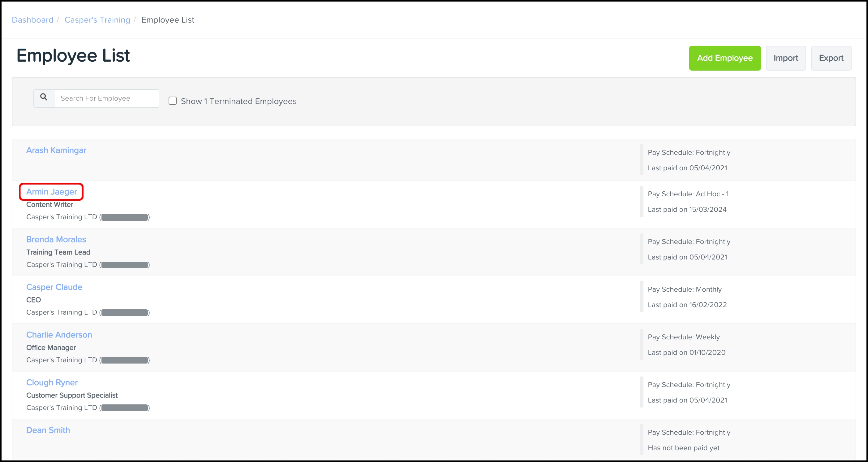Open Dean Smith's employee profile
This screenshot has height=462, width=868.
point(48,430)
